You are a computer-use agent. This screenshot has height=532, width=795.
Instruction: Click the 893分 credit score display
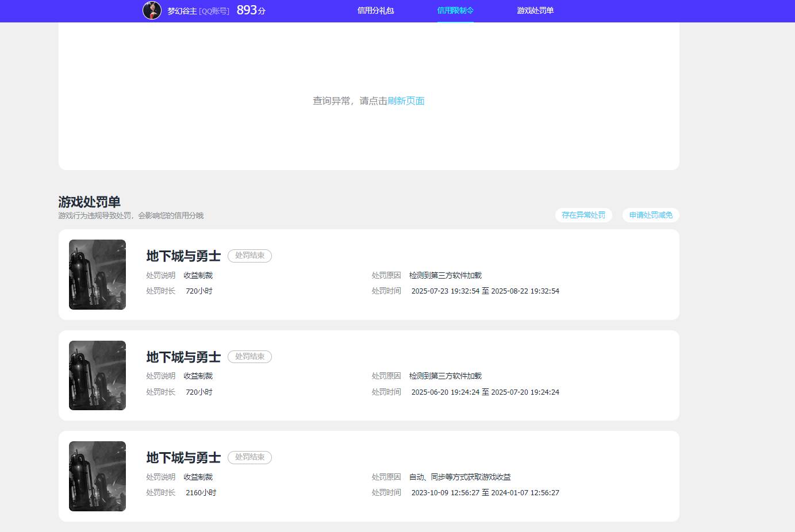point(249,10)
